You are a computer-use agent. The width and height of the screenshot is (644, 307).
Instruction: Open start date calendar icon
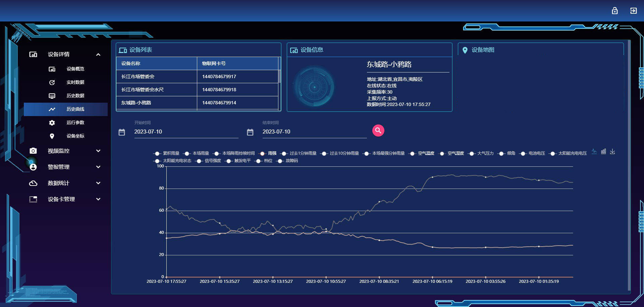tap(122, 132)
